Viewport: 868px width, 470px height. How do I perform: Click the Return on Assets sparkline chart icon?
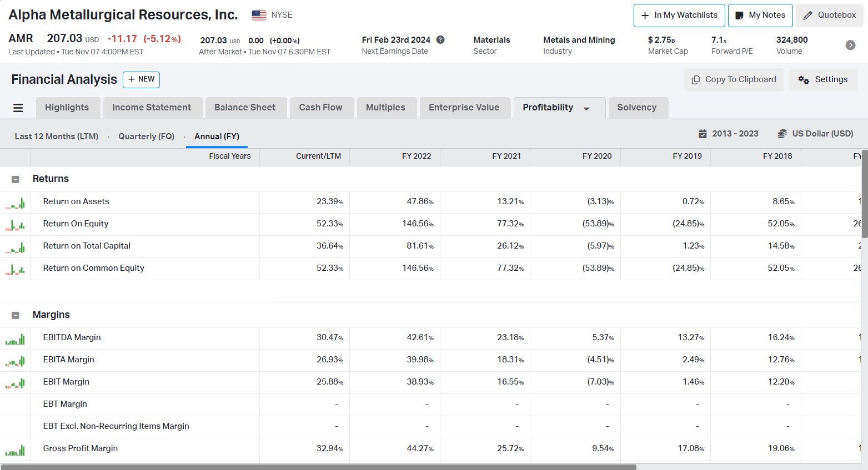[x=15, y=203]
